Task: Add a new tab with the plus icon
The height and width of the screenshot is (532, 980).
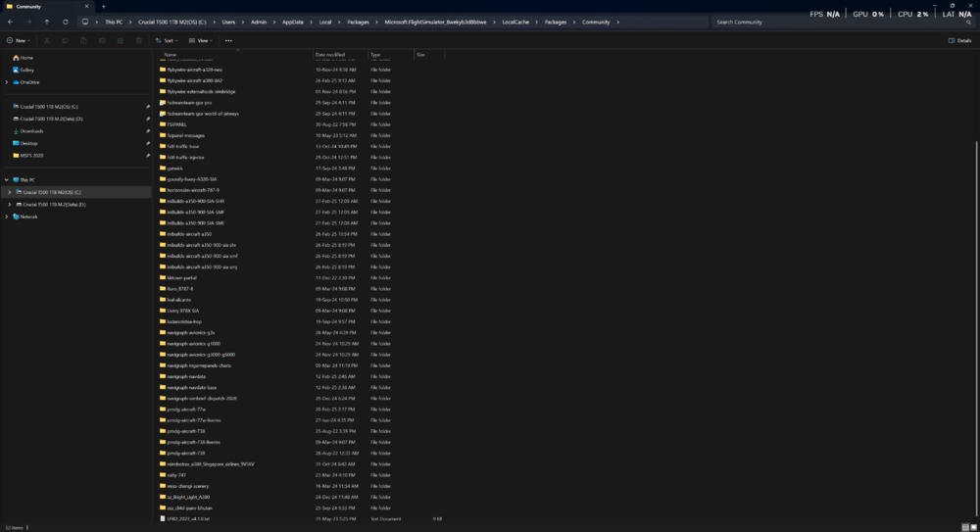Action: click(x=103, y=6)
